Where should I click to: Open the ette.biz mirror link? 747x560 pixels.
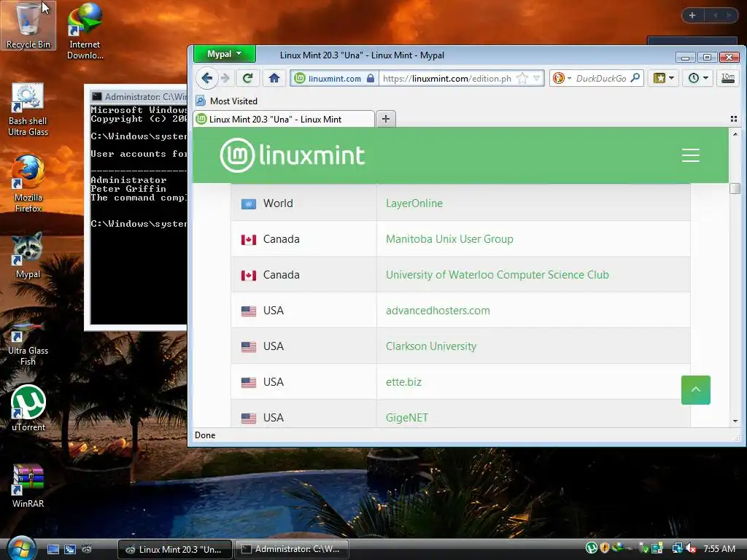coord(403,382)
